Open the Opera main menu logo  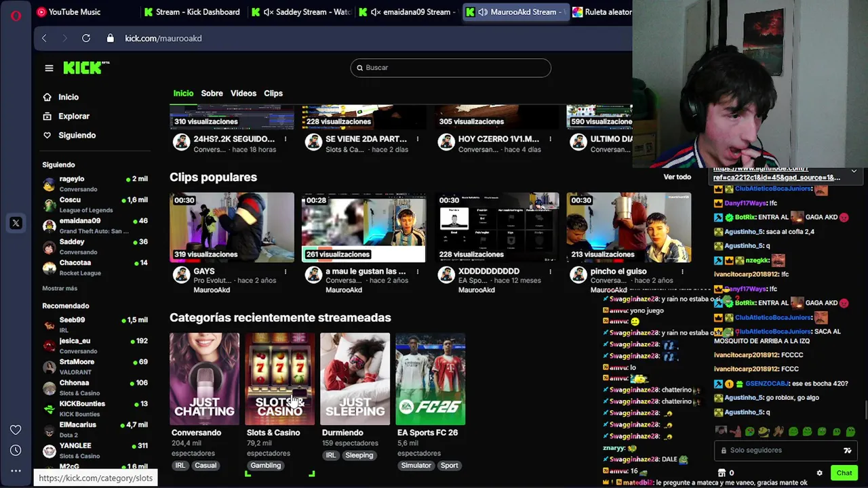click(16, 15)
